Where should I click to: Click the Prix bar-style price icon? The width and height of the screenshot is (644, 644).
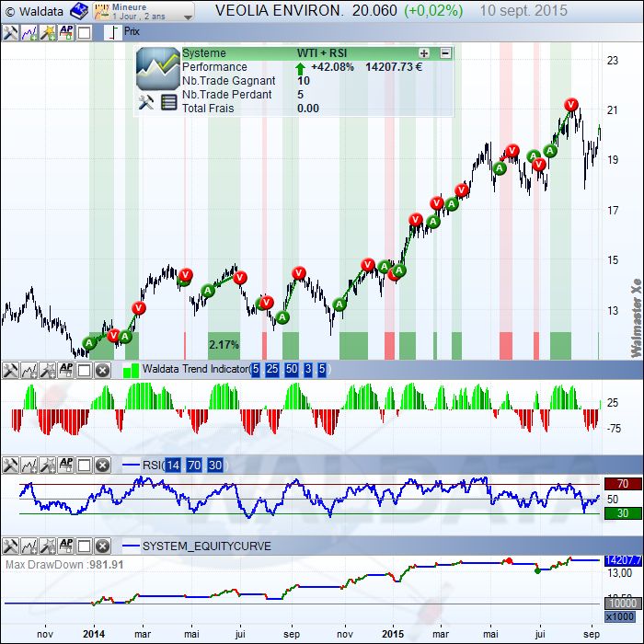(113, 32)
